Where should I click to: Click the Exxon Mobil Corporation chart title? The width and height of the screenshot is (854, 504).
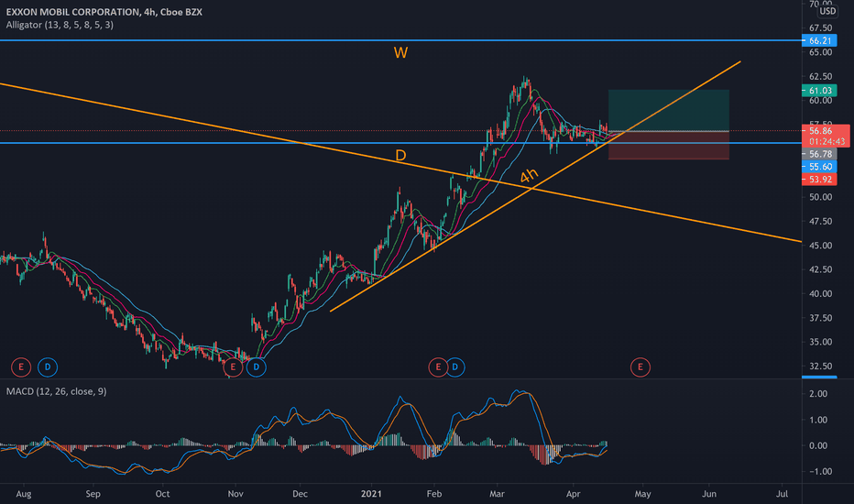[104, 12]
